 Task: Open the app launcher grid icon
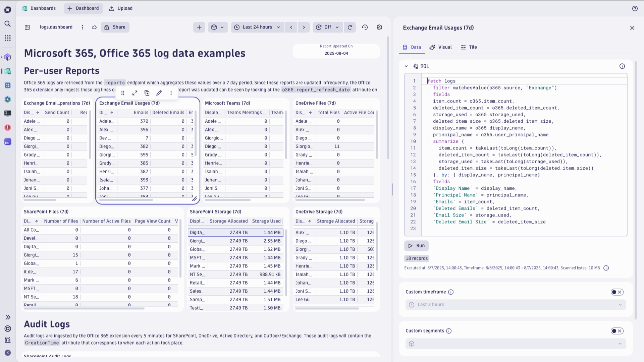tap(8, 38)
